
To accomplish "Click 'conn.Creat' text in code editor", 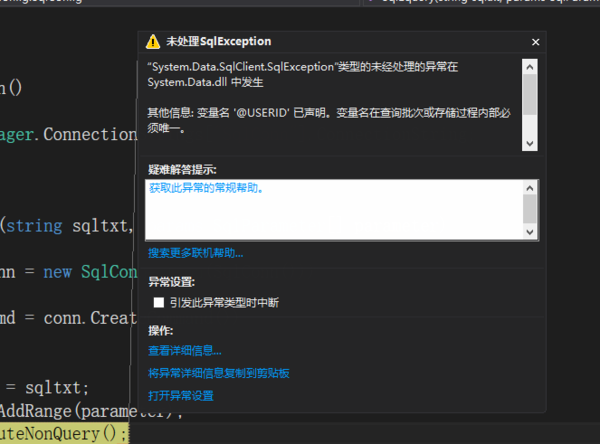I will (90, 318).
